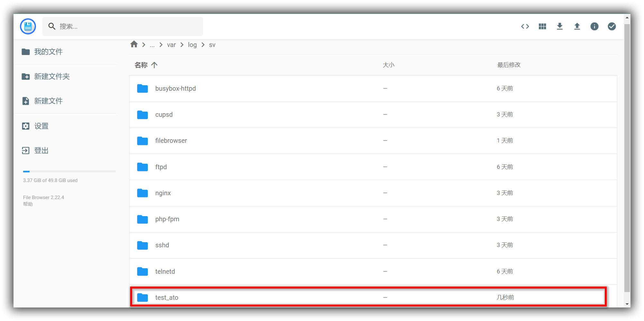Image resolution: width=644 pixels, height=321 pixels.
Task: Click sv in breadcrumb
Action: (x=212, y=45)
